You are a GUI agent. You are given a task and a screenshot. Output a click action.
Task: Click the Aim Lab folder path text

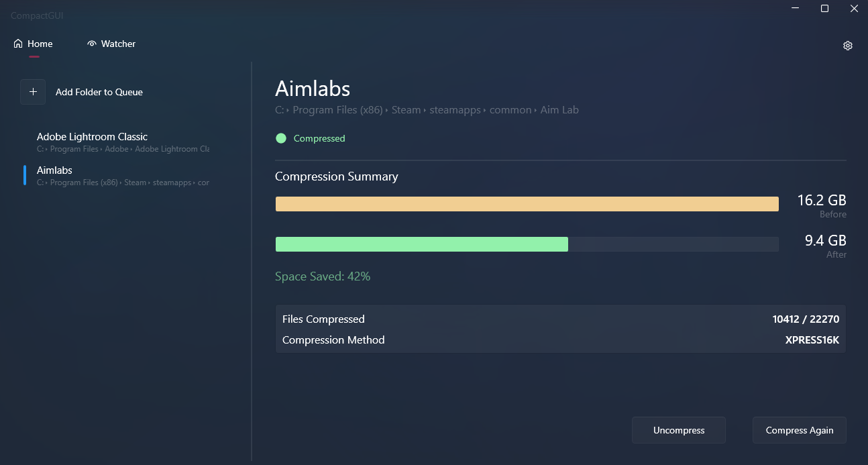tap(427, 110)
